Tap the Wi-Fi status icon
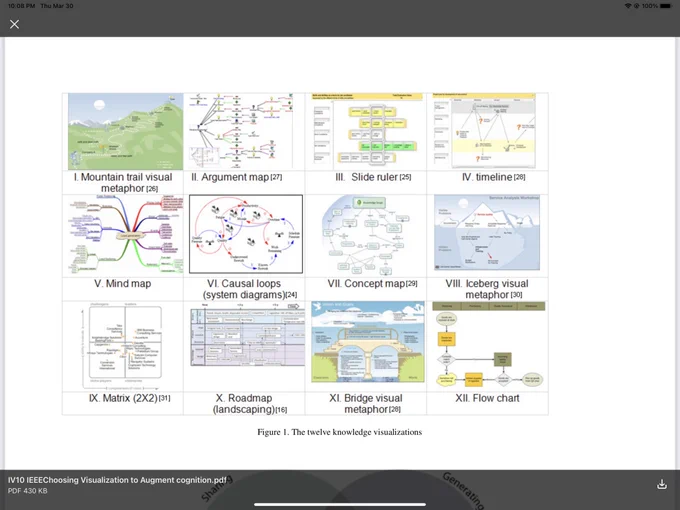680x510 pixels. click(628, 6)
